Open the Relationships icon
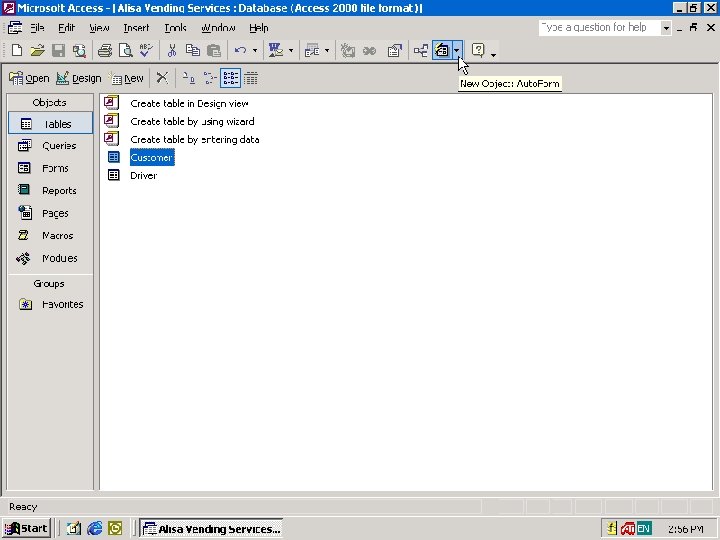The width and height of the screenshot is (720, 540). pyautogui.click(x=421, y=50)
